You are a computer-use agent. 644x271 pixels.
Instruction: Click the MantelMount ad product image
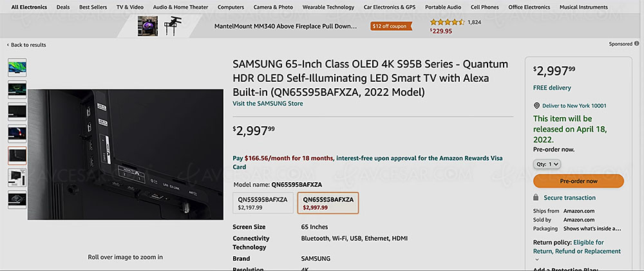coord(159,26)
